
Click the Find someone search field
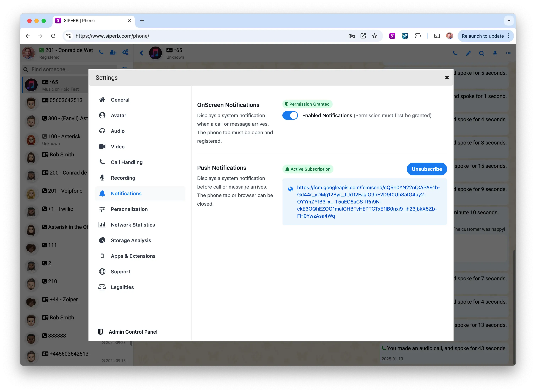(70, 70)
